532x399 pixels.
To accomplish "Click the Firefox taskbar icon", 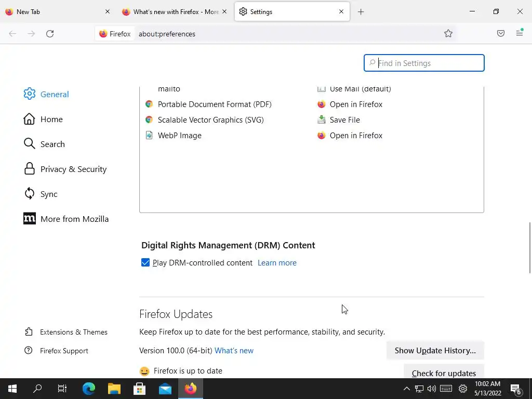I will tap(190, 389).
